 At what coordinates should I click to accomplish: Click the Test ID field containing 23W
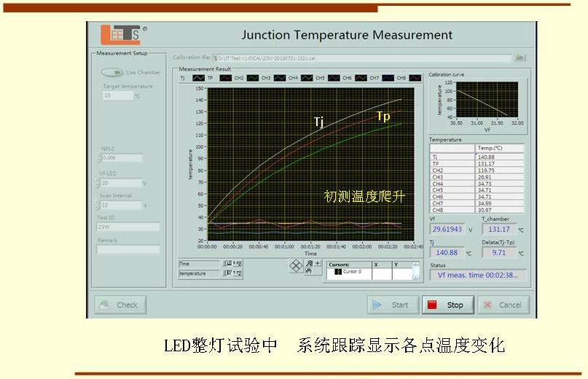coord(128,227)
